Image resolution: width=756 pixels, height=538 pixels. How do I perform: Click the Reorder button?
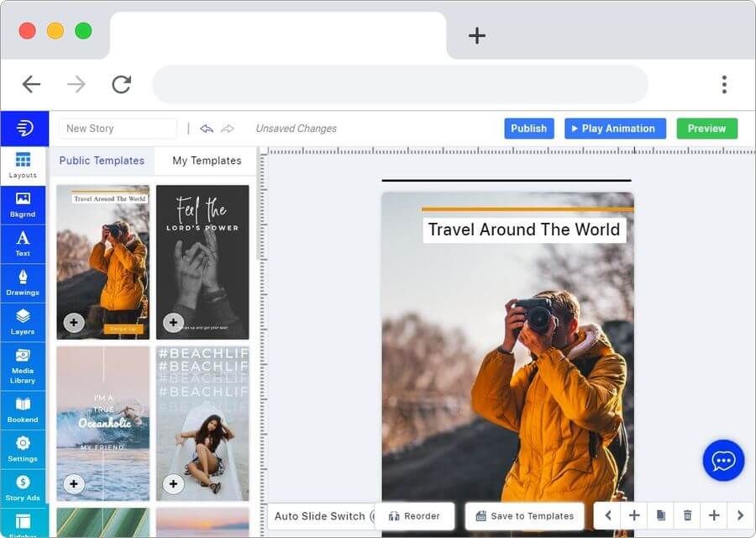click(x=415, y=516)
